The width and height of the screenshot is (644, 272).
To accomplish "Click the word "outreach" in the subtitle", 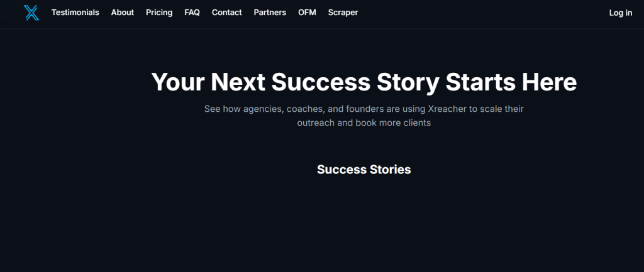I will [x=316, y=123].
